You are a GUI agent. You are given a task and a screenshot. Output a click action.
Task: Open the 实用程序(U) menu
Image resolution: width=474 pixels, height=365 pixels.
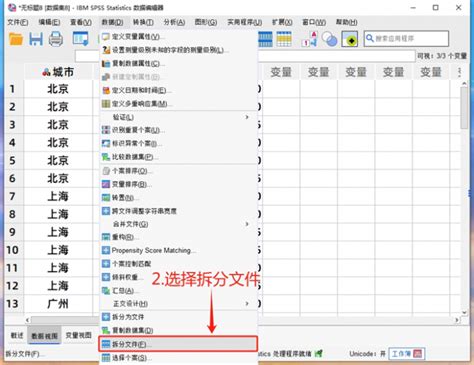point(245,22)
